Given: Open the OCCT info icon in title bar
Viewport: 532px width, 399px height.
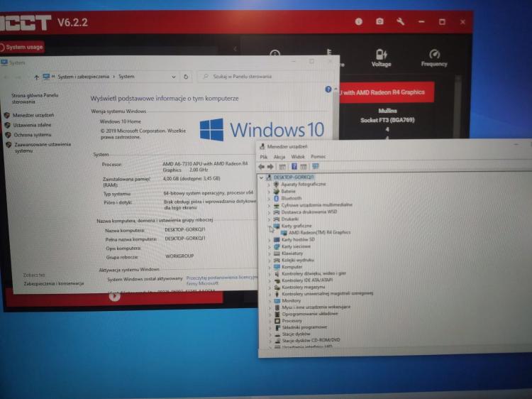Looking at the screenshot, I should point(359,22).
